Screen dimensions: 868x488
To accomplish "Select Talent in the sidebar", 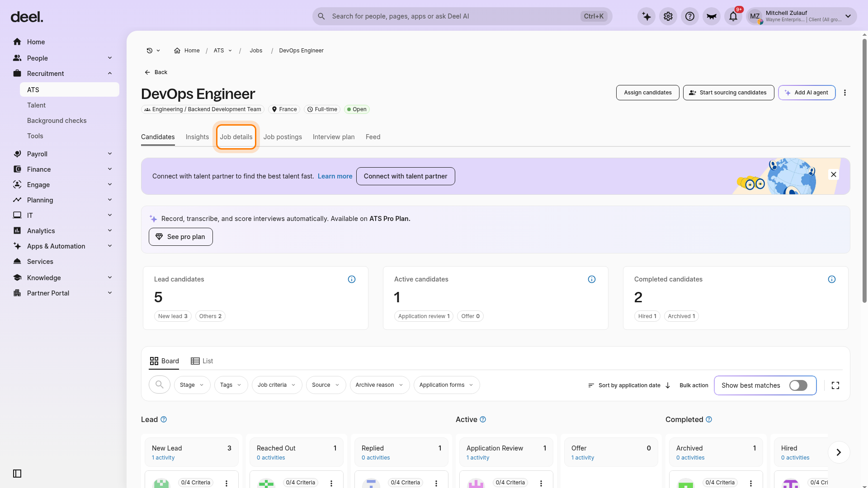I will click(70, 105).
